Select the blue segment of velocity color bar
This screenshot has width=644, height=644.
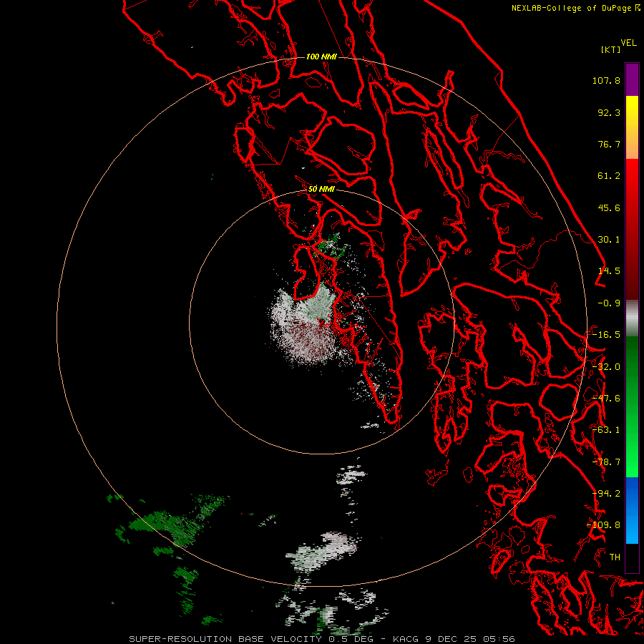tap(632, 510)
